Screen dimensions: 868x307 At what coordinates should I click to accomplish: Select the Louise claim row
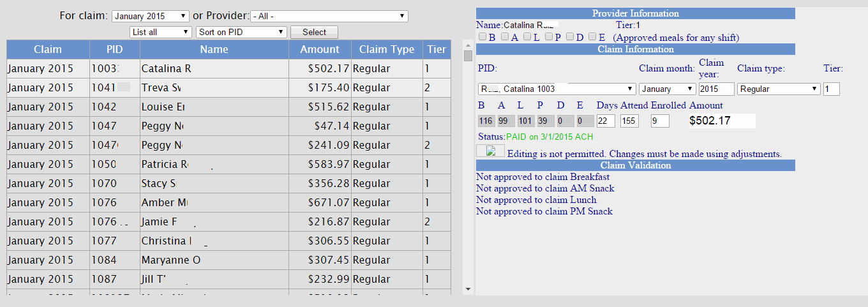pos(214,107)
